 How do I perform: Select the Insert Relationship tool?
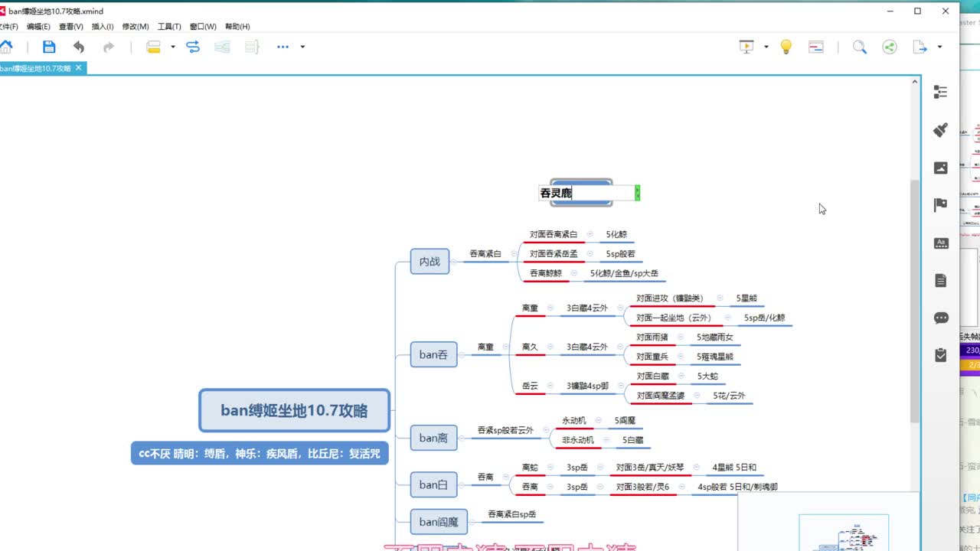tap(192, 47)
